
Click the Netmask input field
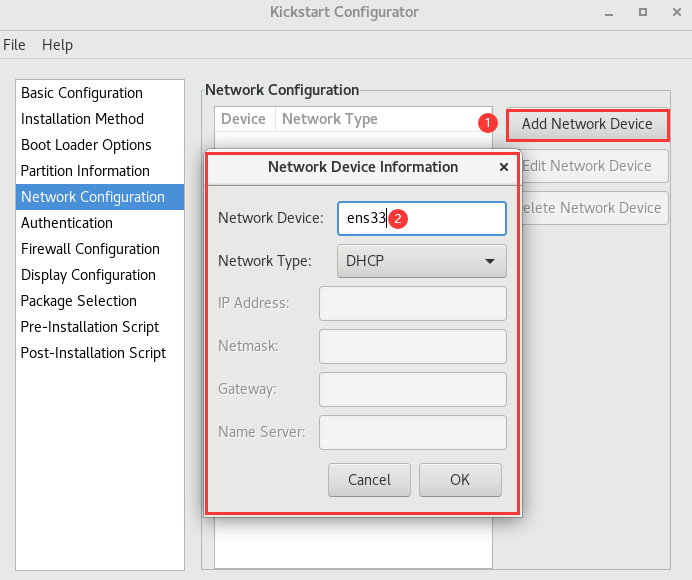click(413, 346)
